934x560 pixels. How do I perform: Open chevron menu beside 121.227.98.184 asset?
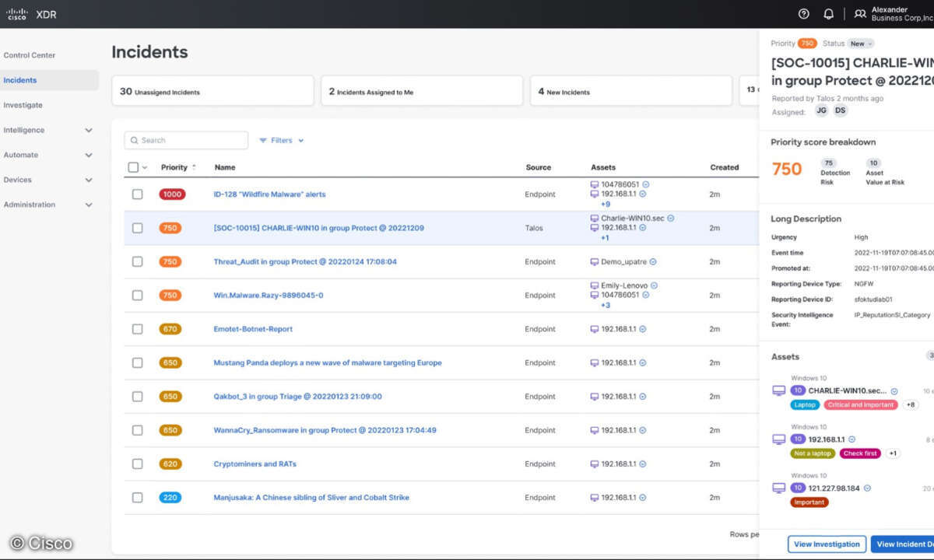point(867,488)
